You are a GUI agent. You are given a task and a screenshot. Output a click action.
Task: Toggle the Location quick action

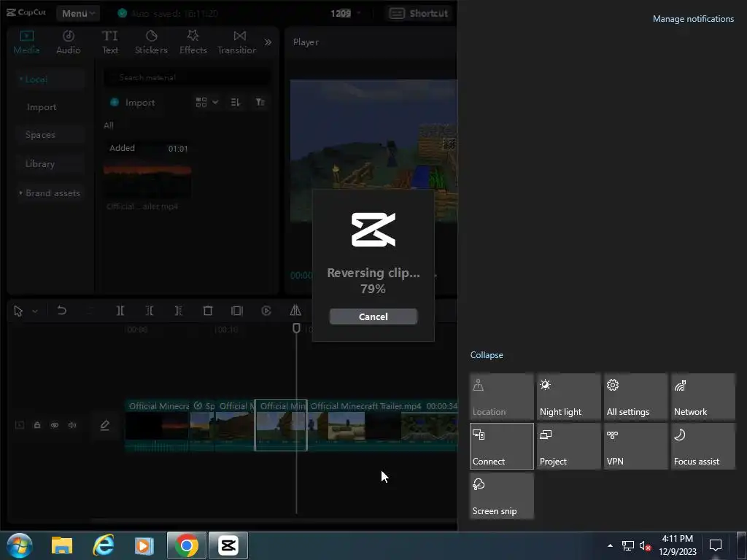502,397
